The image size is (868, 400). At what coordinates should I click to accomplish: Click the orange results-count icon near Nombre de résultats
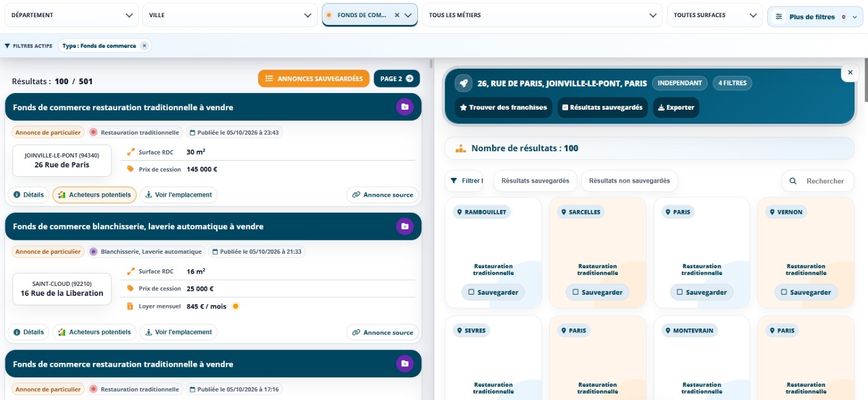461,148
